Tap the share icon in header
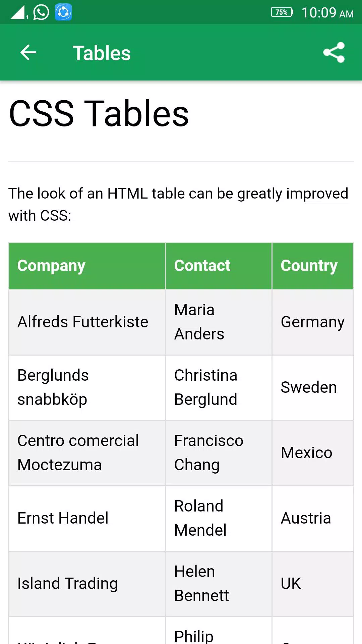This screenshot has height=644, width=362. coord(334,52)
